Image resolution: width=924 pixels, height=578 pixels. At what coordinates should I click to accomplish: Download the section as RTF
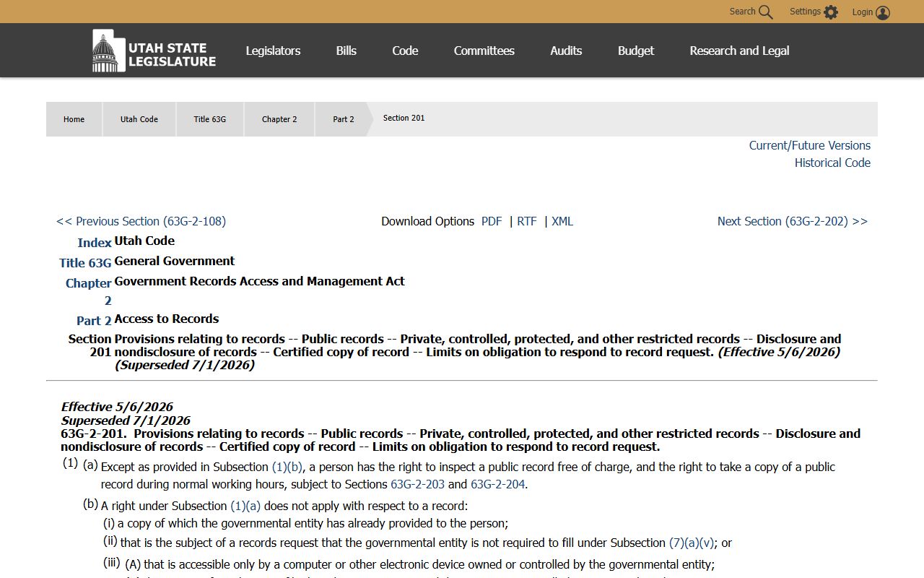pos(527,221)
